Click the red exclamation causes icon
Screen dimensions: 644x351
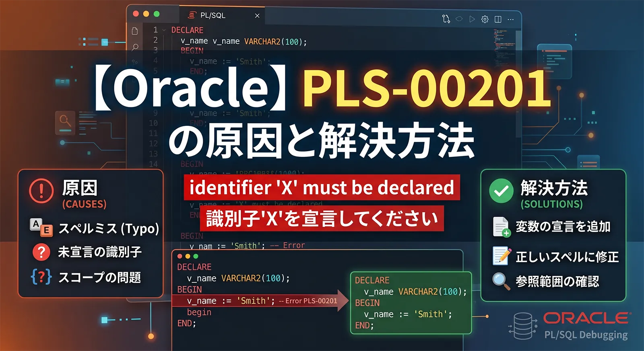(x=41, y=191)
